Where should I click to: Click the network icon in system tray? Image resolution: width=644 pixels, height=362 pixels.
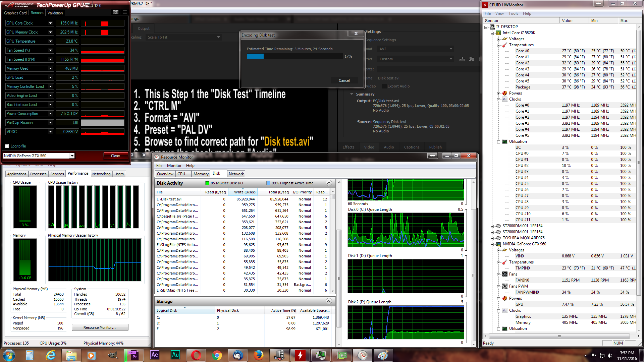(x=602, y=356)
